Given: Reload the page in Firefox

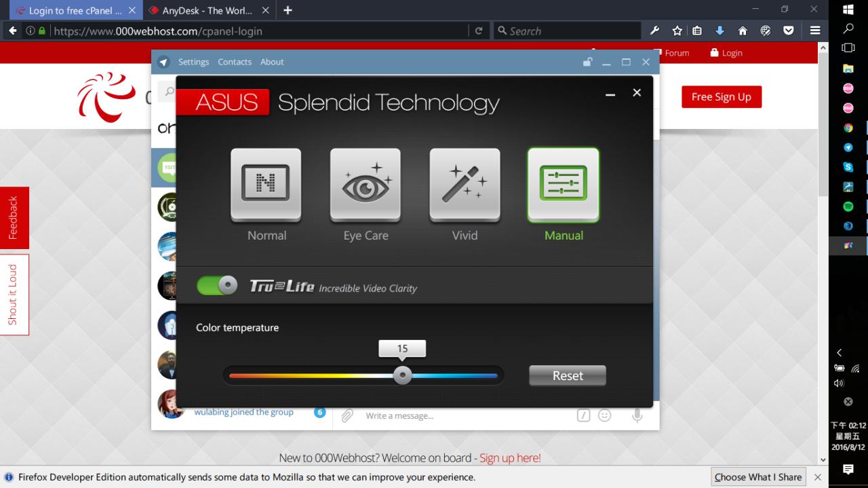Looking at the screenshot, I should (479, 31).
